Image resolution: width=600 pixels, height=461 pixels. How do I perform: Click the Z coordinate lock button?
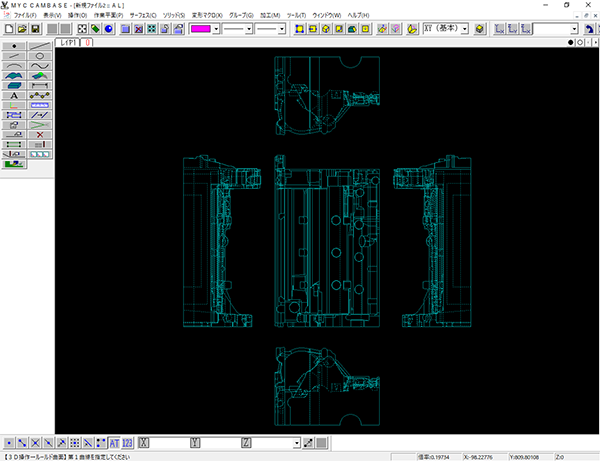(246, 443)
